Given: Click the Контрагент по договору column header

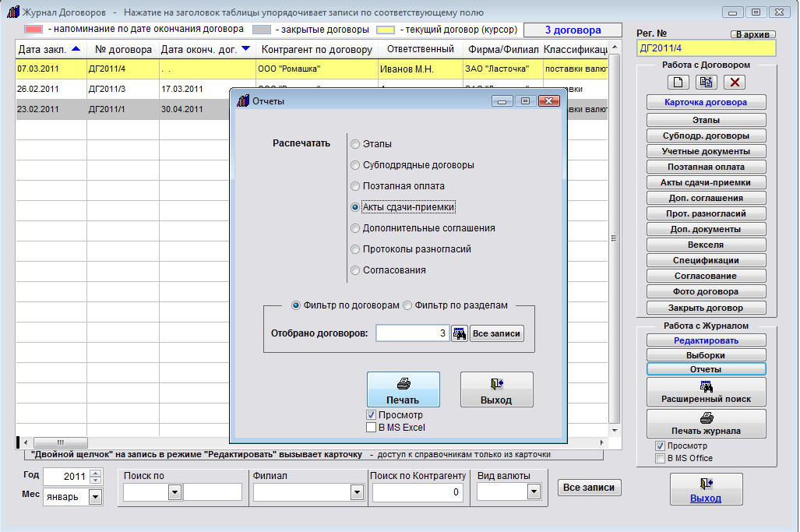Looking at the screenshot, I should coord(317,50).
